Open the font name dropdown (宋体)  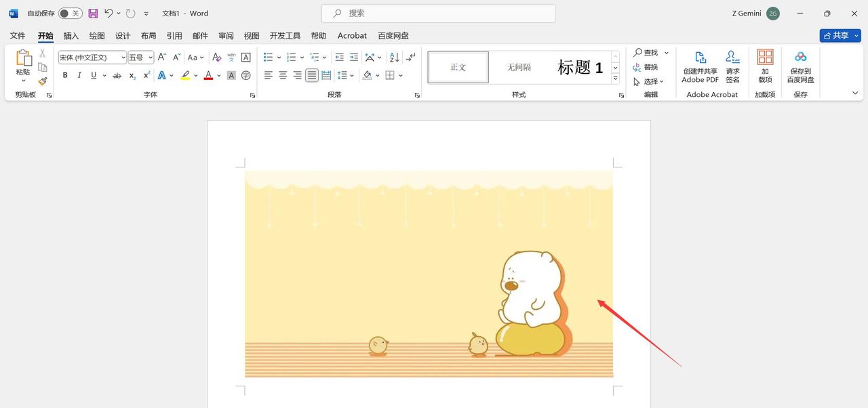(123, 58)
